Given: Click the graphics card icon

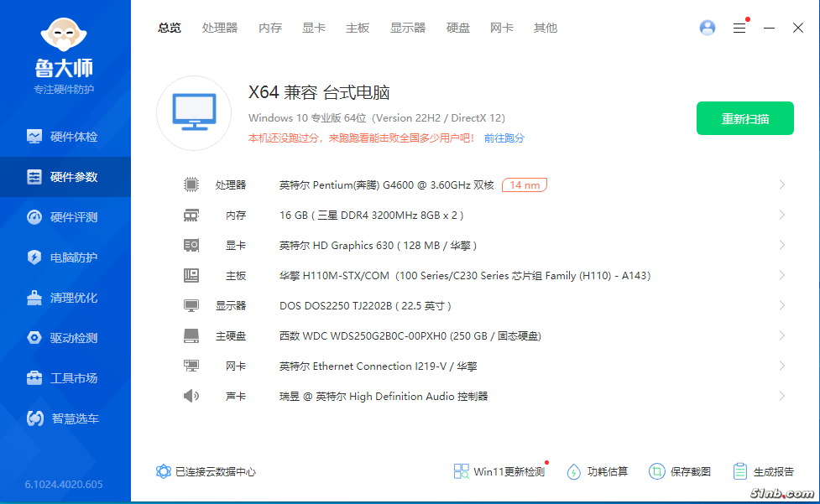Looking at the screenshot, I should 191,245.
